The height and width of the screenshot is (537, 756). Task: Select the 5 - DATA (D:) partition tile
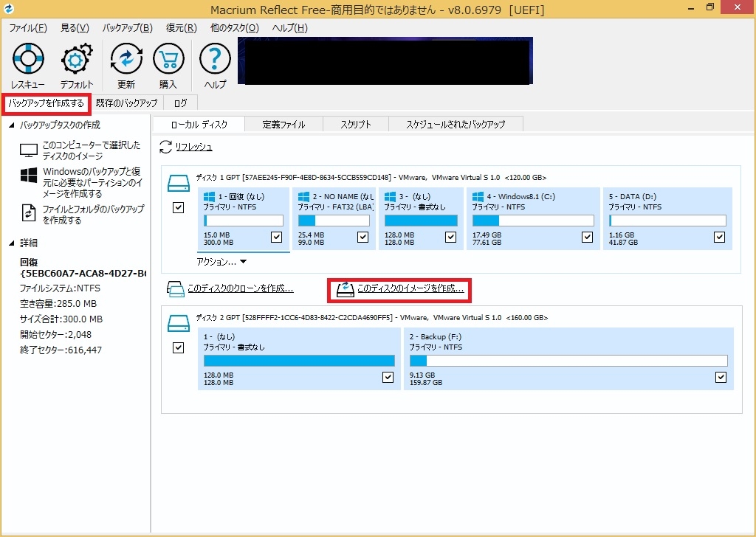(x=667, y=218)
